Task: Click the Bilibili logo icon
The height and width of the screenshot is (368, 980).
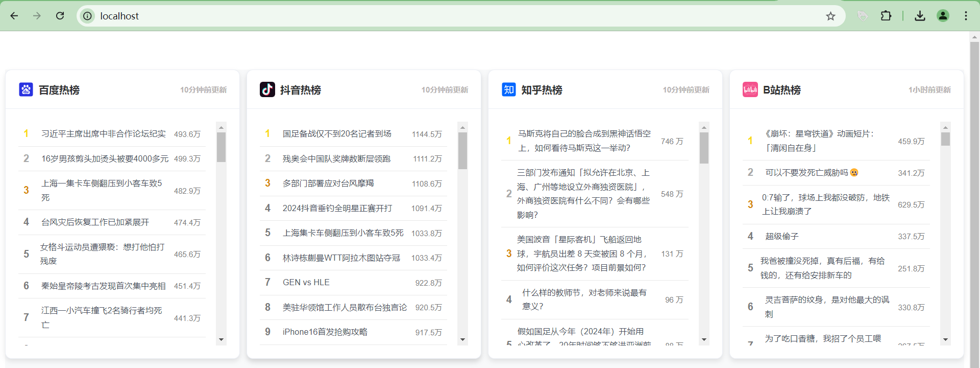Action: 750,89
